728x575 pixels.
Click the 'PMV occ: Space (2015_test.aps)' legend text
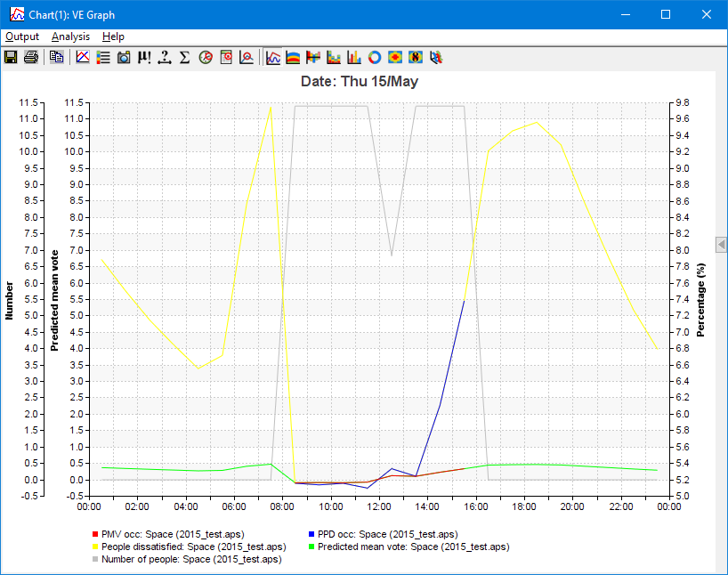[173, 534]
